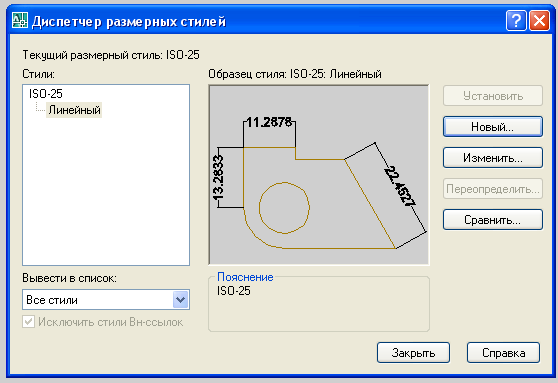Screen dimensions: 558x383
Task: Click the question mark help button in title bar
Action: coord(516,21)
